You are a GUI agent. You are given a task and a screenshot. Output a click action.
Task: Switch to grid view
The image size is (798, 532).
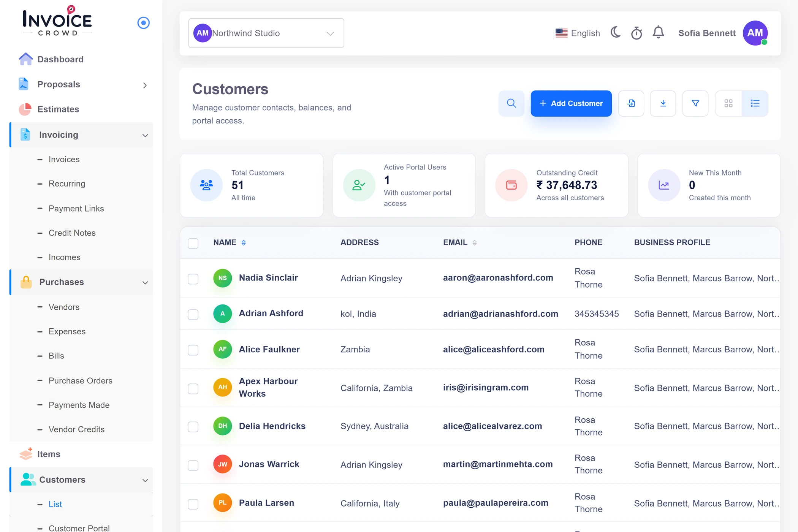tap(728, 103)
